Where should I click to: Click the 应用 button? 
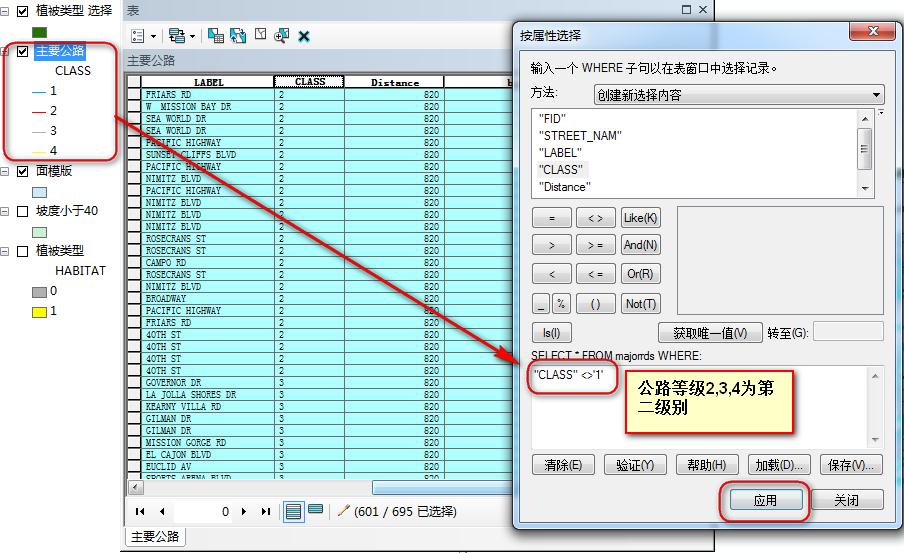pyautogui.click(x=766, y=500)
